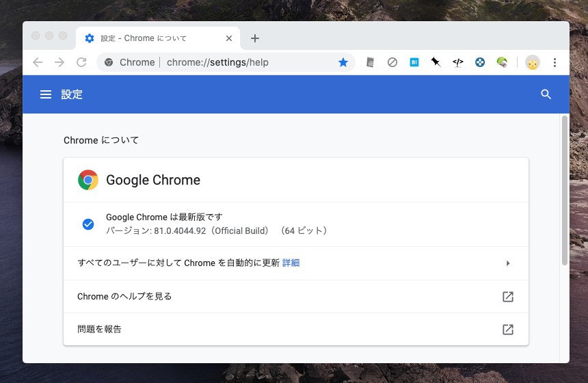
Task: Click the 詳細 link
Action: [291, 263]
